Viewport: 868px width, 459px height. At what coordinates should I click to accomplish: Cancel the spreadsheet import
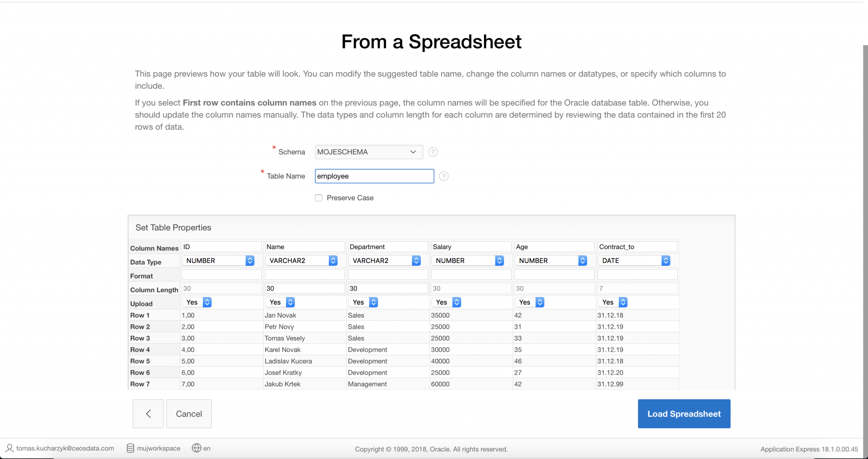pos(189,414)
